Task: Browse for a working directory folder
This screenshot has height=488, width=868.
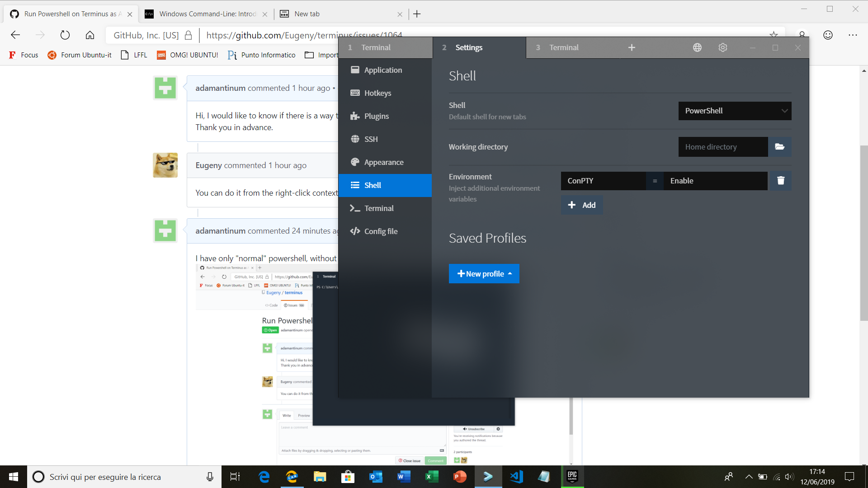Action: click(x=780, y=147)
